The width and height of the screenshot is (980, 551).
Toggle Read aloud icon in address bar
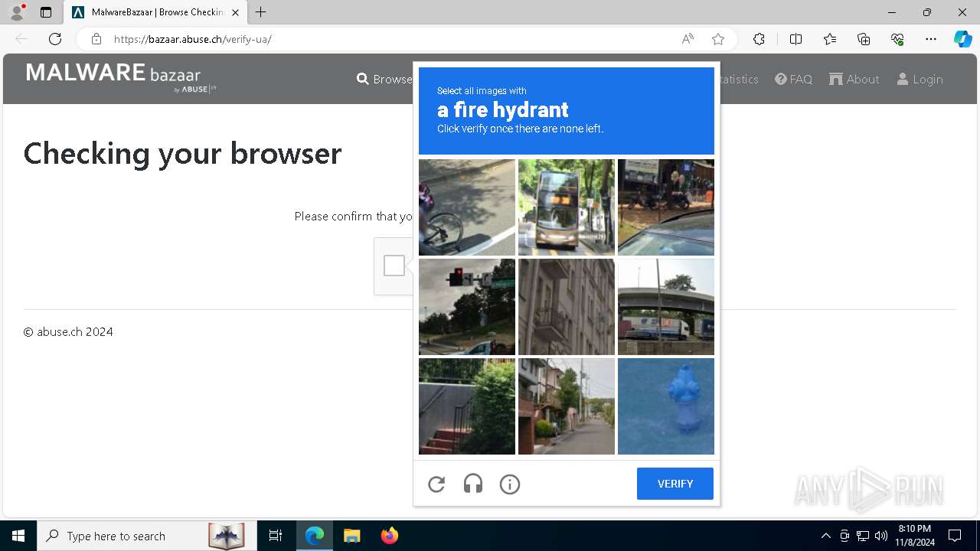click(688, 39)
